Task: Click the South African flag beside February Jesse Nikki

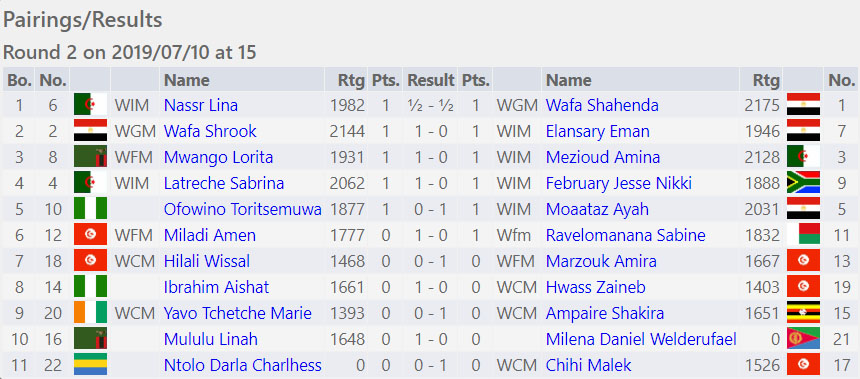Action: point(803,183)
